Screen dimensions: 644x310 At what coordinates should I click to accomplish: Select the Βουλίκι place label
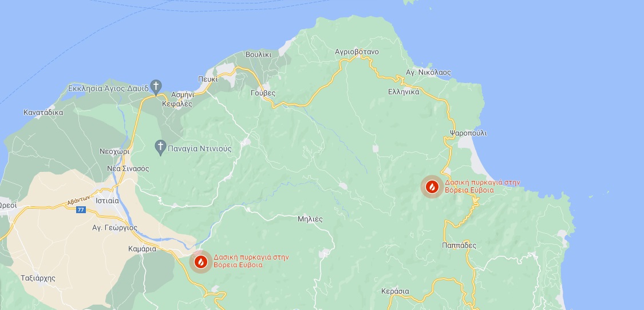(x=258, y=54)
